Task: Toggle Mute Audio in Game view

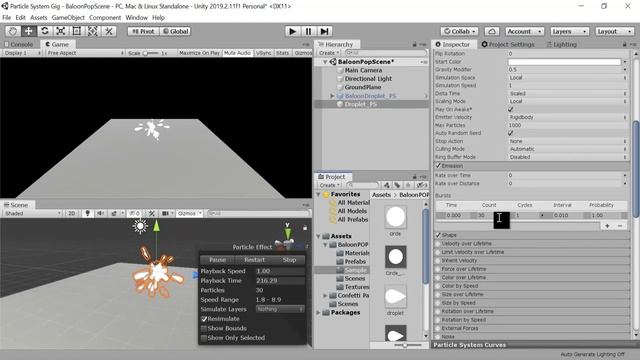Action: [x=237, y=53]
